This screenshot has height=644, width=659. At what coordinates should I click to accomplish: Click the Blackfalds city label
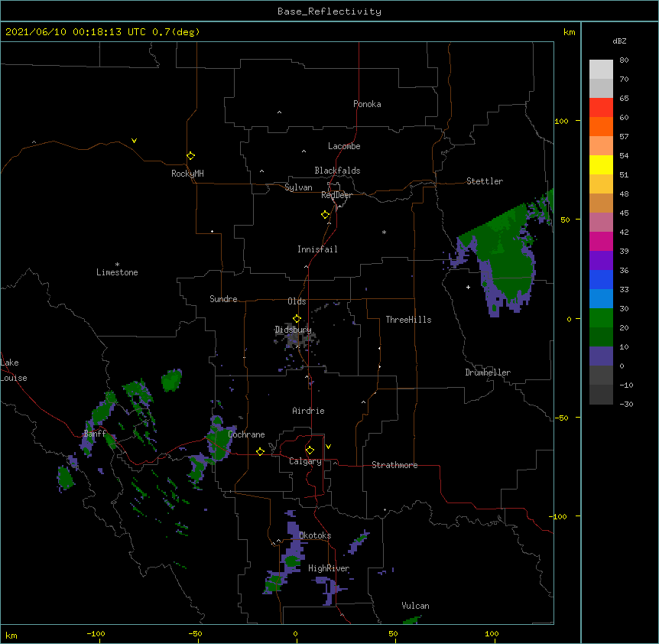pyautogui.click(x=337, y=171)
